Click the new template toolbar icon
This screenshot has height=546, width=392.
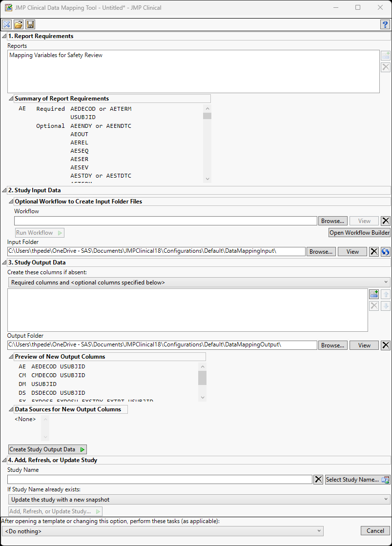7,24
